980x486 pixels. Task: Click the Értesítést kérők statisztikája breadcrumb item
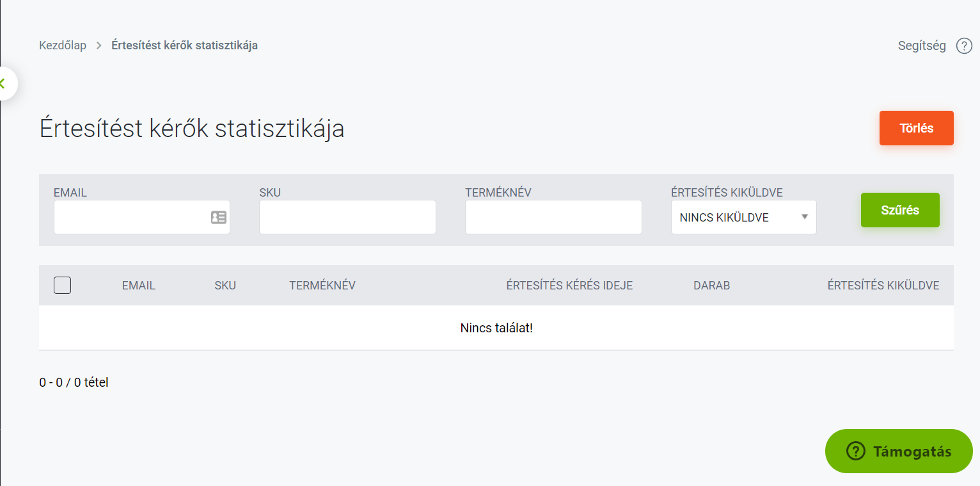(184, 45)
